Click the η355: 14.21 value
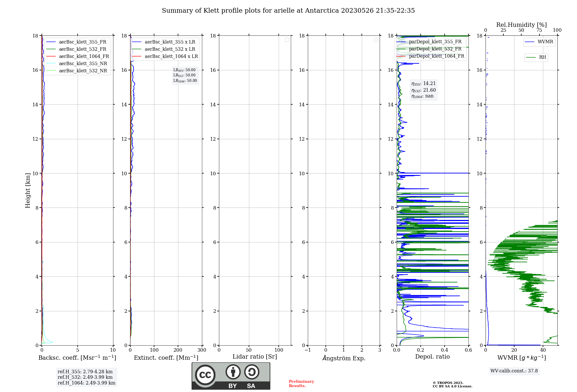 click(424, 84)
